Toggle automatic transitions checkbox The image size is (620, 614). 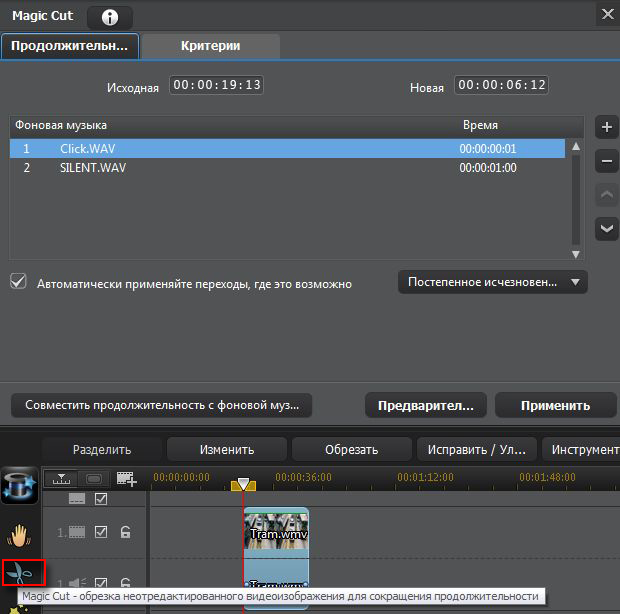click(x=18, y=282)
